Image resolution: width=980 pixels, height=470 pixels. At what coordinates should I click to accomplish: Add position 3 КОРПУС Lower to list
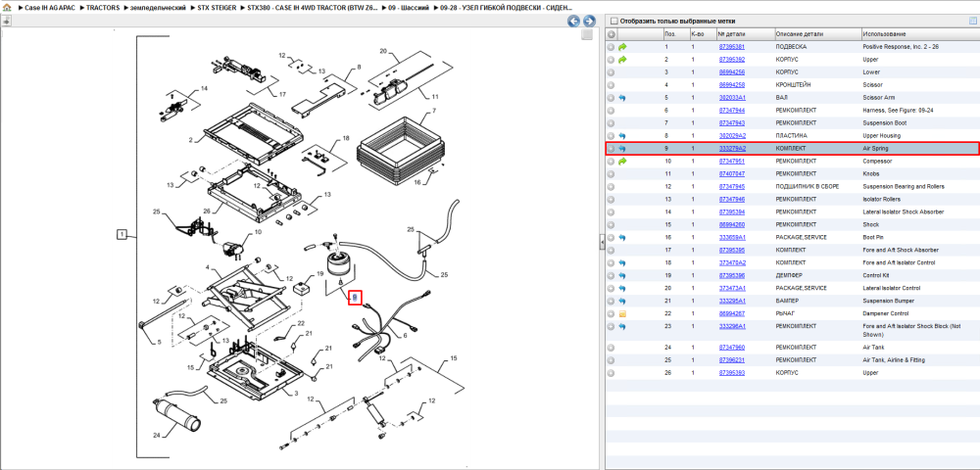(612, 72)
